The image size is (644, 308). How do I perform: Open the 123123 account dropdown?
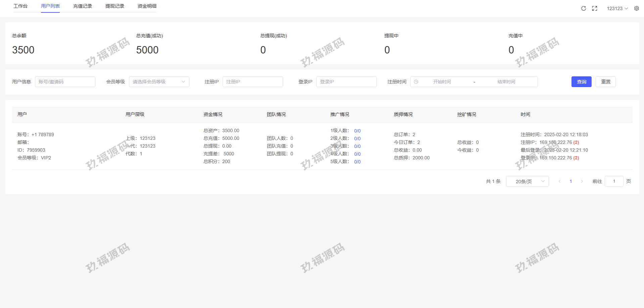[617, 8]
